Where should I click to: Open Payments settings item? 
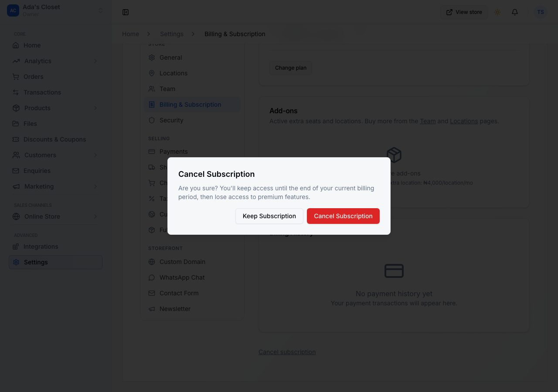[x=192, y=152]
